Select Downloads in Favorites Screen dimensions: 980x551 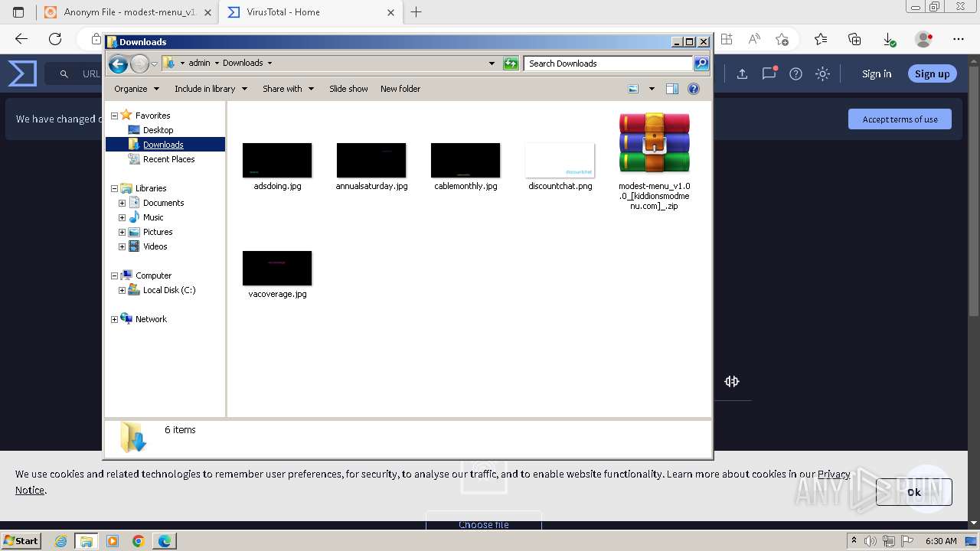point(163,145)
